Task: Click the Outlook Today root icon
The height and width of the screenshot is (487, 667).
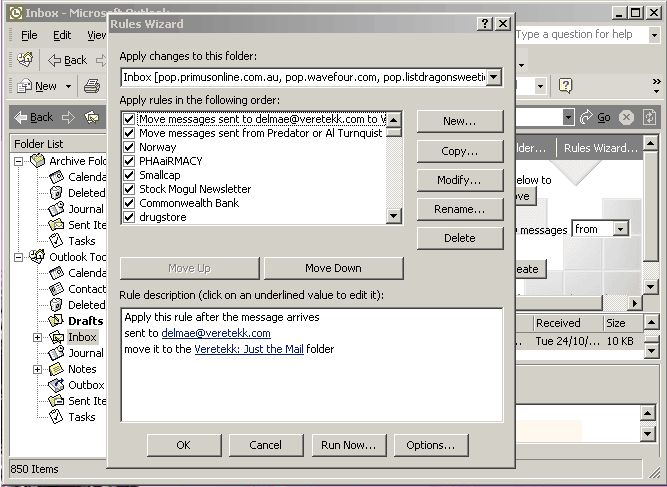Action: coord(37,256)
